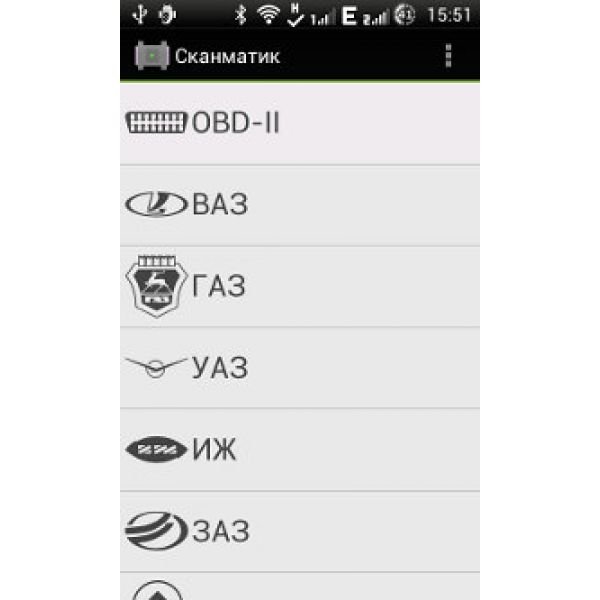Tap the USB connection status icon
This screenshot has width=600, height=600.
tap(140, 15)
